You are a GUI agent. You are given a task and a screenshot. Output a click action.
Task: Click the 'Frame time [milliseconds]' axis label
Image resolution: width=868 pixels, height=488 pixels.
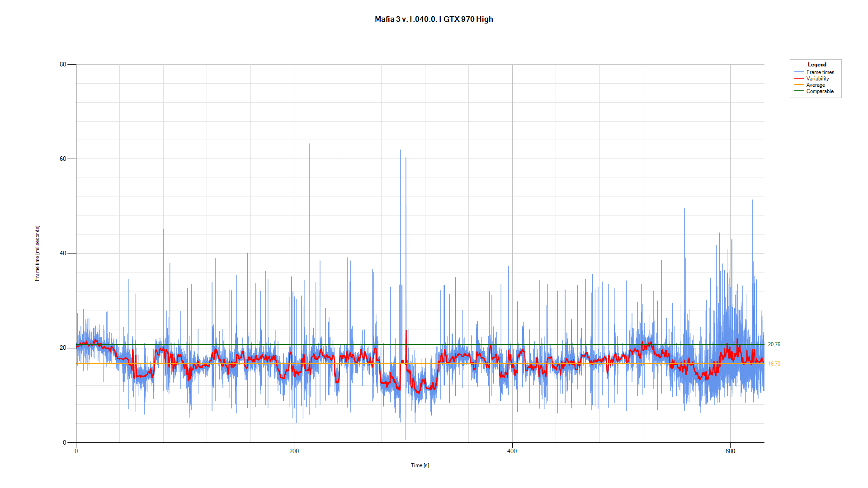point(37,253)
